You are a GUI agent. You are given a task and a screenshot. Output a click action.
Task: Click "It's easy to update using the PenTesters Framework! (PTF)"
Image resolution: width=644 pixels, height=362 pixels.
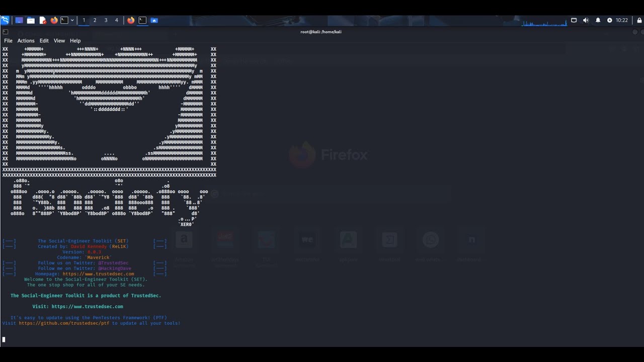[x=89, y=318]
